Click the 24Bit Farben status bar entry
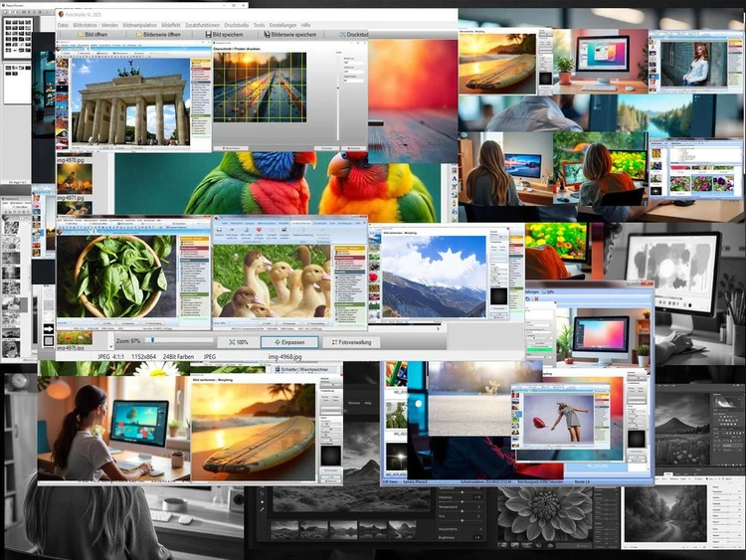The image size is (746, 560). tap(178, 356)
